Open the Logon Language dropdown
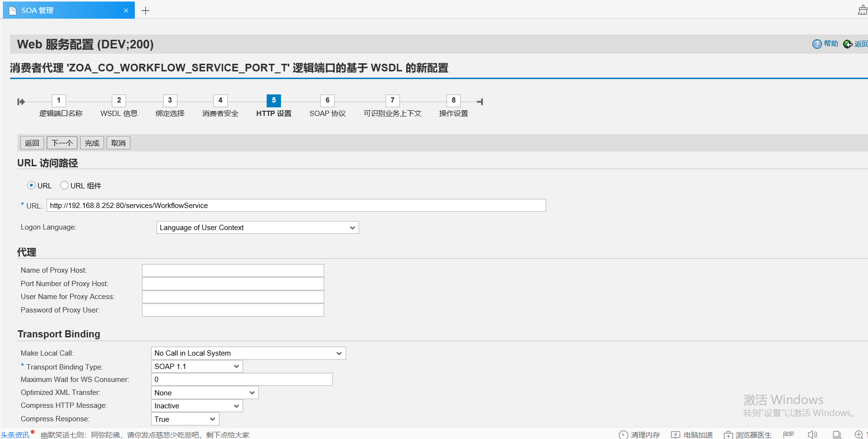 tap(352, 227)
